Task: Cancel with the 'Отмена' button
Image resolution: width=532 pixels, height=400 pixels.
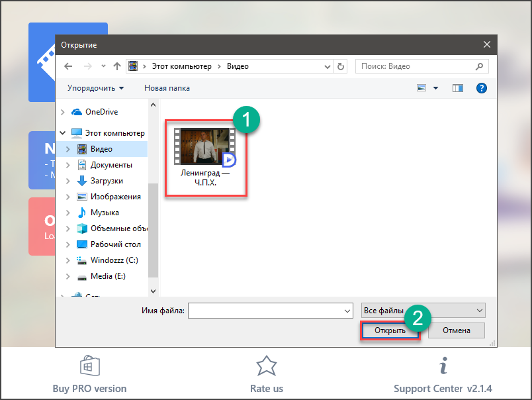Action: click(457, 330)
